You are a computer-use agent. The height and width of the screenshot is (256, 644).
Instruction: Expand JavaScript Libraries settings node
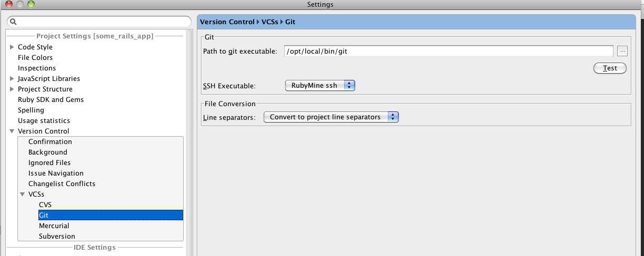[x=12, y=78]
